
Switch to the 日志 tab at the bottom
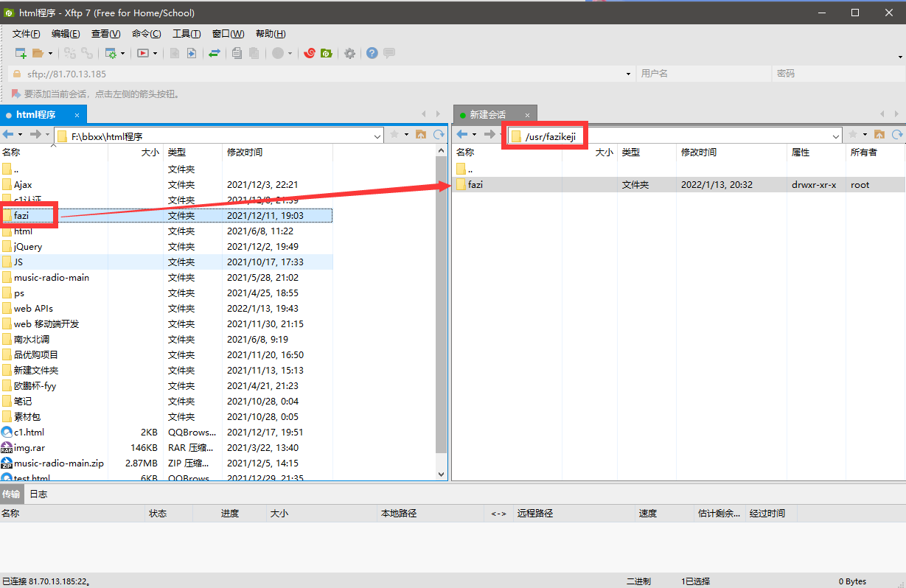(38, 494)
